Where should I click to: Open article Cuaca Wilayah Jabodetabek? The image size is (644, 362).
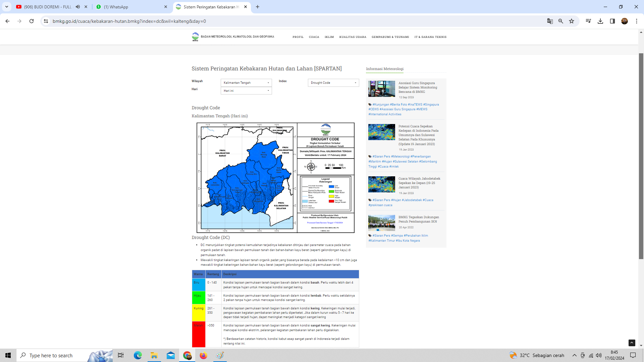point(419,183)
